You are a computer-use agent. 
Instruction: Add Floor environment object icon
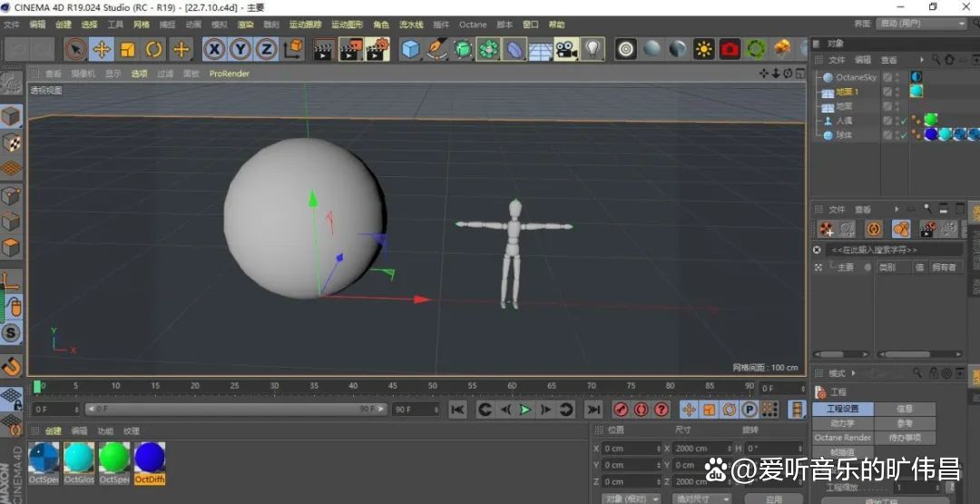[540, 49]
